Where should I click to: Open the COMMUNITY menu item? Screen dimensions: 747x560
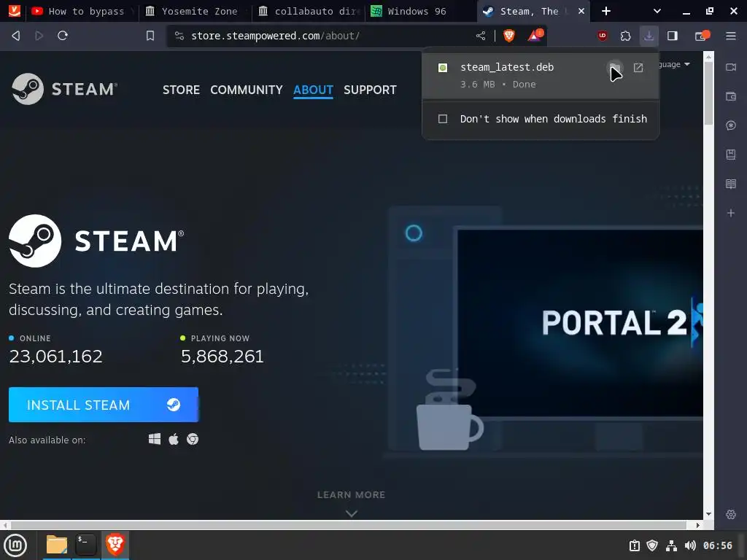247,90
